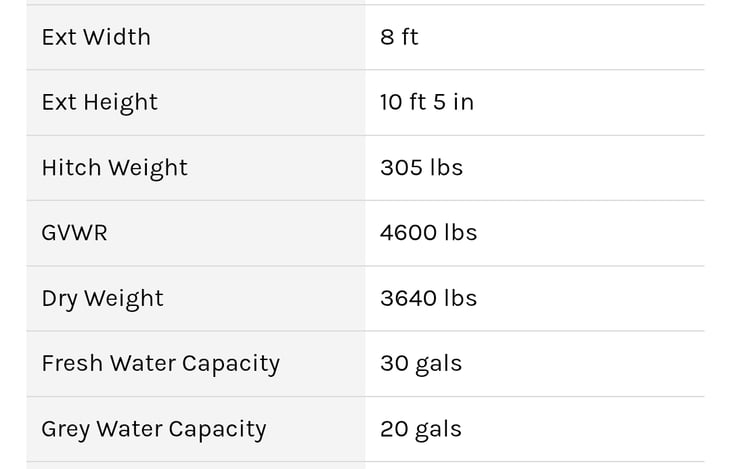Click the word Dry in the table

click(x=59, y=299)
